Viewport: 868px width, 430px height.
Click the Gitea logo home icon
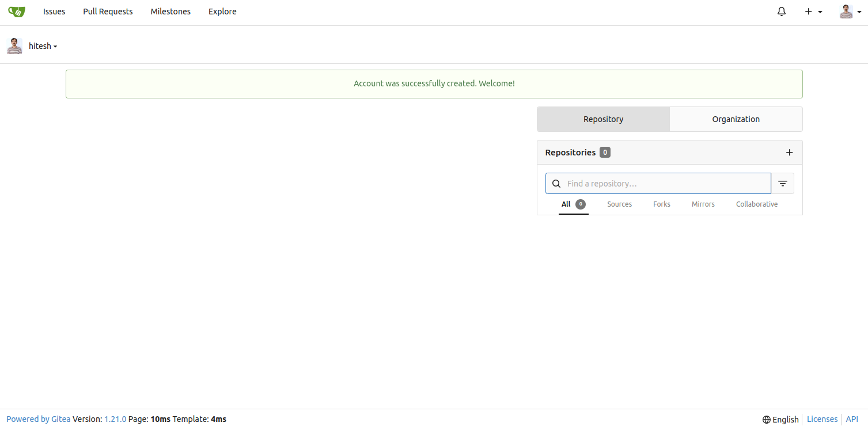17,12
